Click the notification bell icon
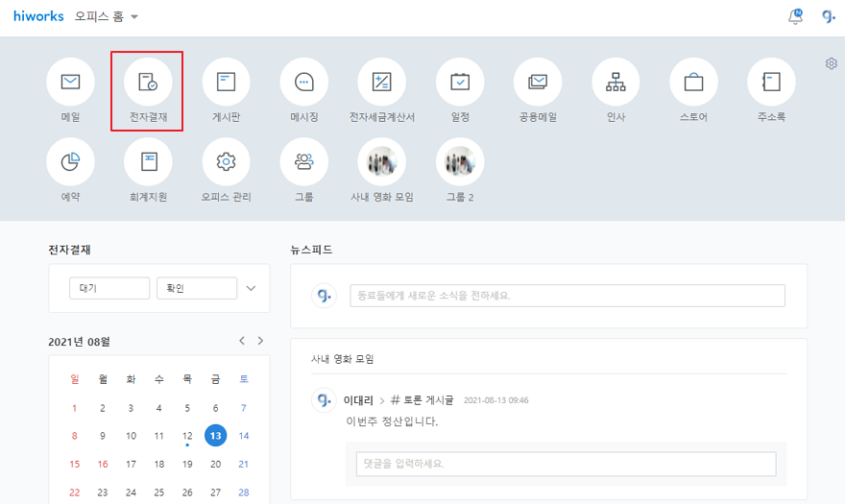This screenshot has height=504, width=845. [795, 16]
